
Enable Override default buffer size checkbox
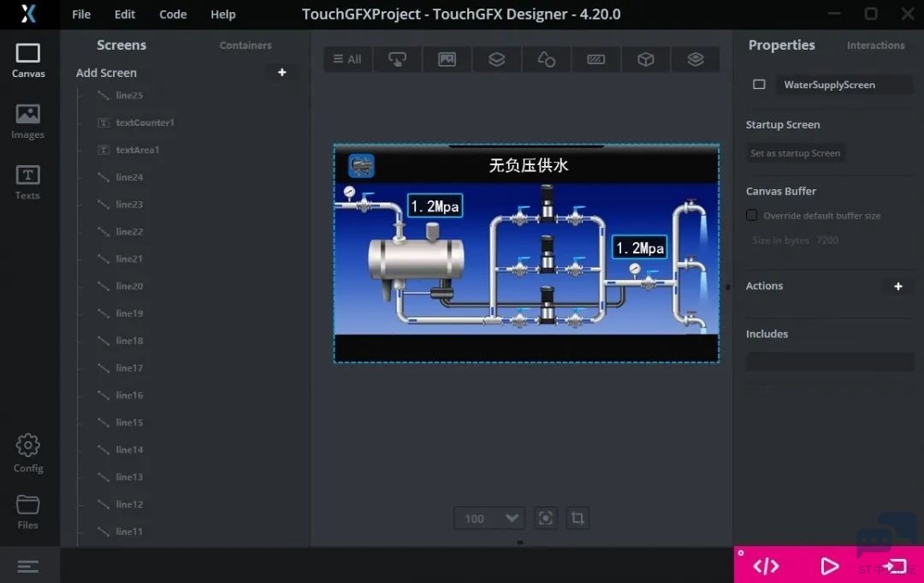coord(752,216)
